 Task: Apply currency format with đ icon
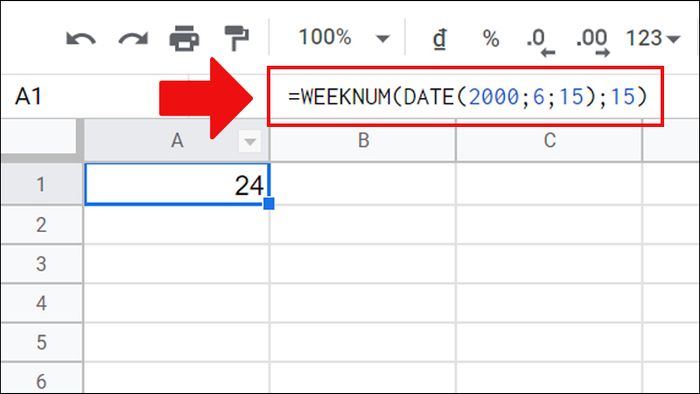(440, 38)
